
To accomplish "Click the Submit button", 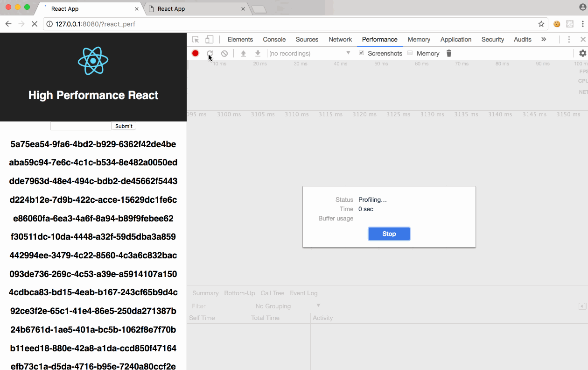I will (x=124, y=126).
